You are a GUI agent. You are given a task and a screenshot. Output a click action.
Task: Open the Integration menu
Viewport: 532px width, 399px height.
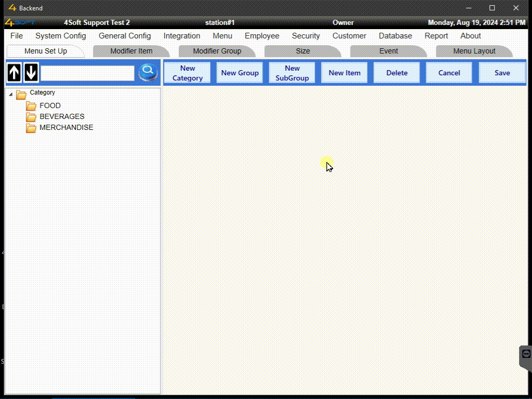coord(182,36)
